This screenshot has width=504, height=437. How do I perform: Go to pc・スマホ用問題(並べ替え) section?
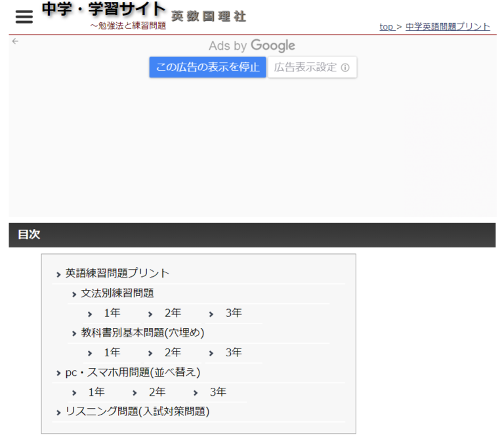[133, 373]
